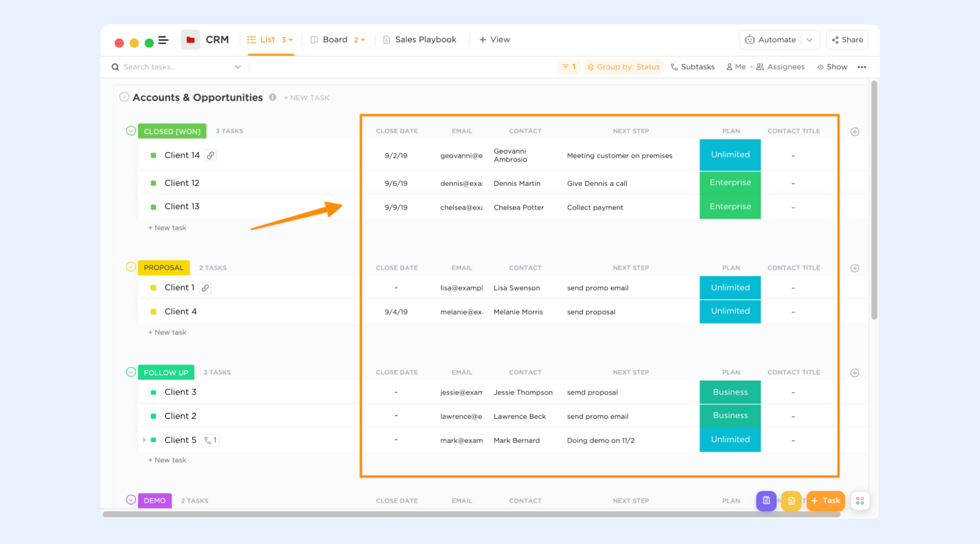Viewport: 980px width, 544px height.
Task: Change Client 14 Unlimited plan cell
Action: [x=730, y=155]
